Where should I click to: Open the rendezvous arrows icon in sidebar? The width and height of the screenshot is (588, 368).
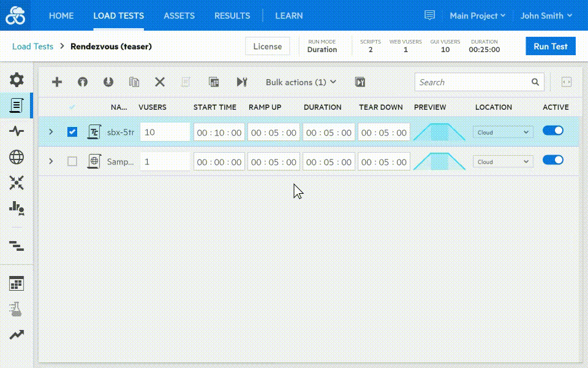click(17, 182)
